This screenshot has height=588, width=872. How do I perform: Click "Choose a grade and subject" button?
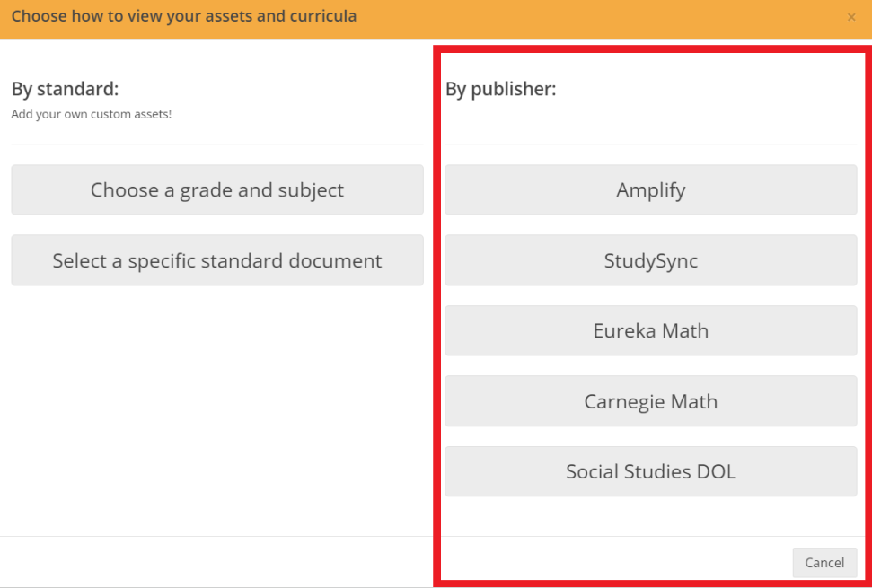(x=217, y=189)
